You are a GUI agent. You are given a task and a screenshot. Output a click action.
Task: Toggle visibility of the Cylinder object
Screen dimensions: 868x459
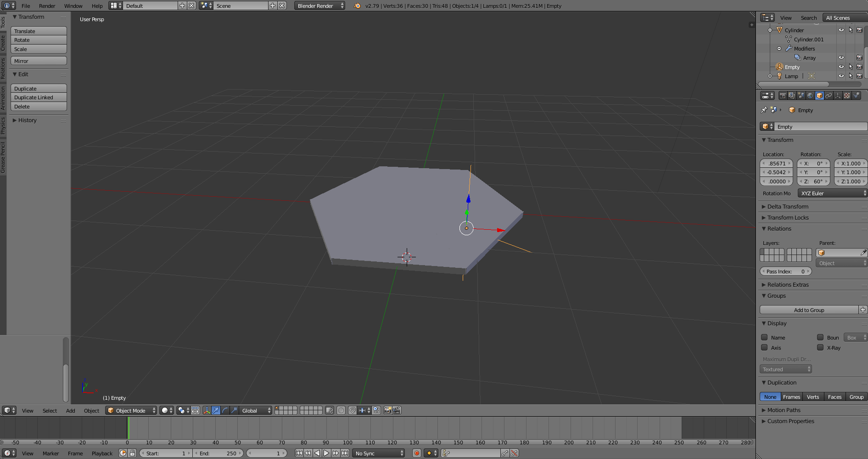841,30
